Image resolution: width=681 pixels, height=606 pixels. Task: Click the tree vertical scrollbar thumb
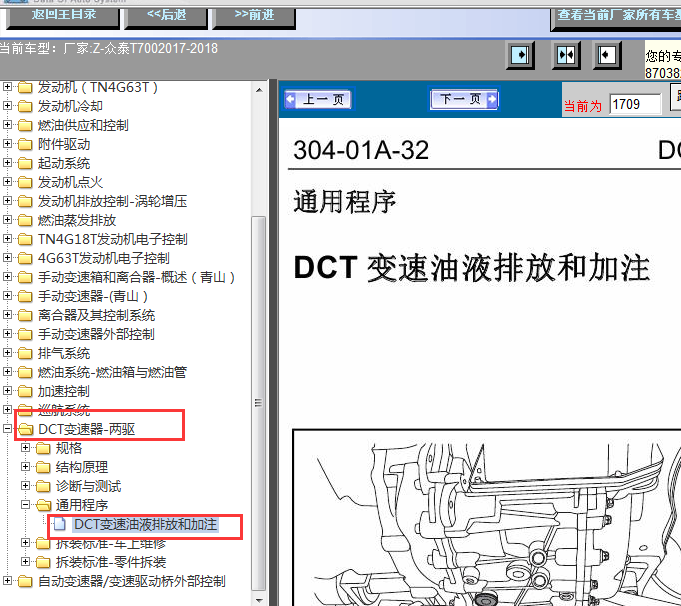(259, 403)
